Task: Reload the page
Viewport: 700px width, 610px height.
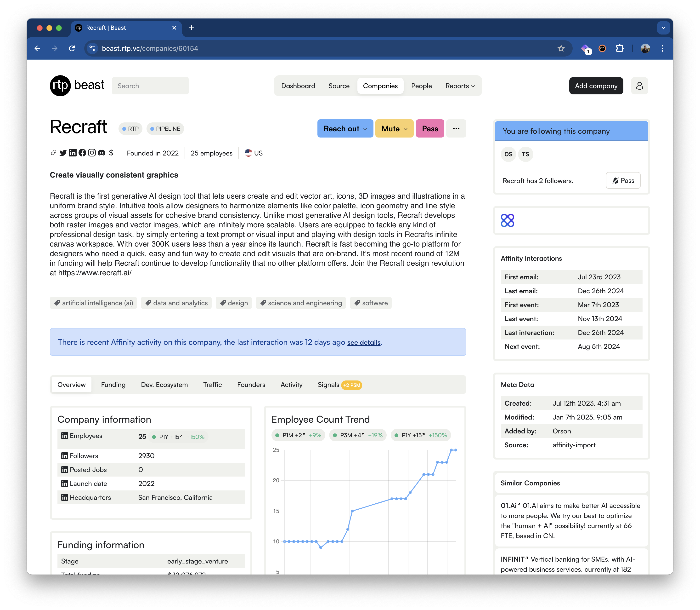Action: [x=72, y=48]
